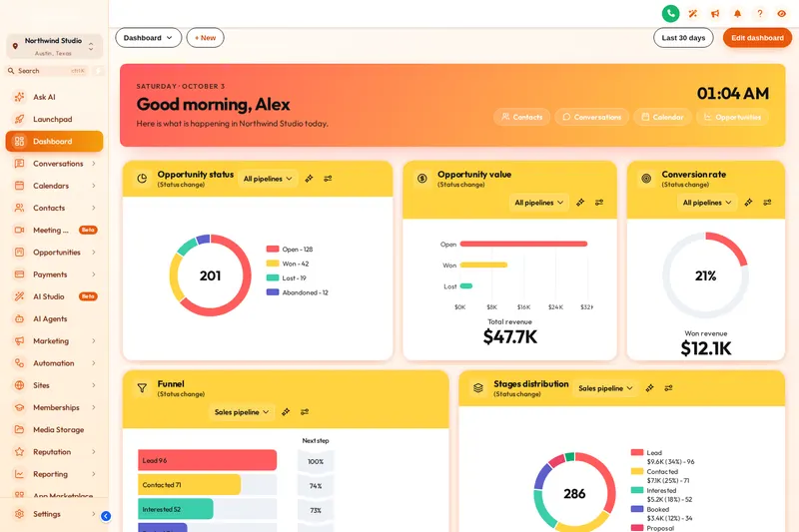Image resolution: width=799 pixels, height=532 pixels.
Task: Click the help question mark icon
Action: tap(760, 14)
